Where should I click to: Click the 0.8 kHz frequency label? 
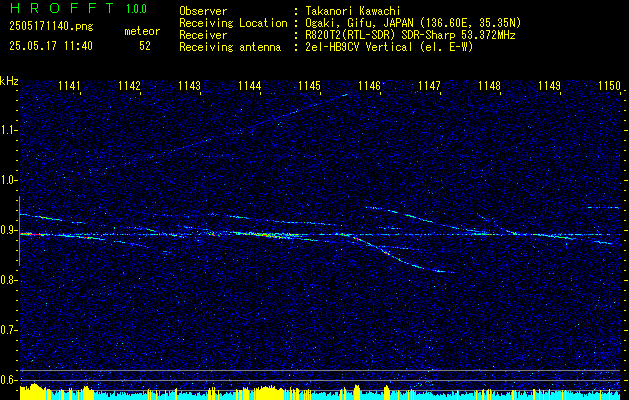pos(8,280)
